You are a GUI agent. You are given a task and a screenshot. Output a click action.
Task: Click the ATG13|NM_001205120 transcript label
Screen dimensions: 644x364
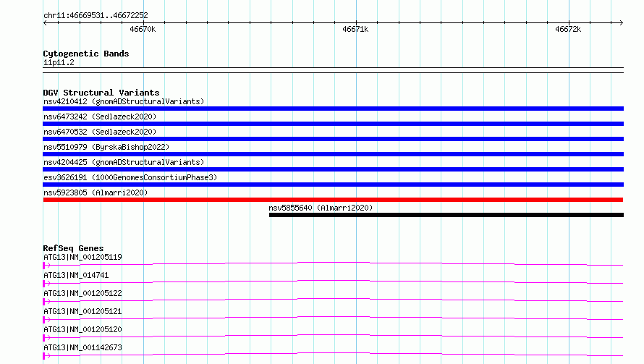pyautogui.click(x=82, y=329)
